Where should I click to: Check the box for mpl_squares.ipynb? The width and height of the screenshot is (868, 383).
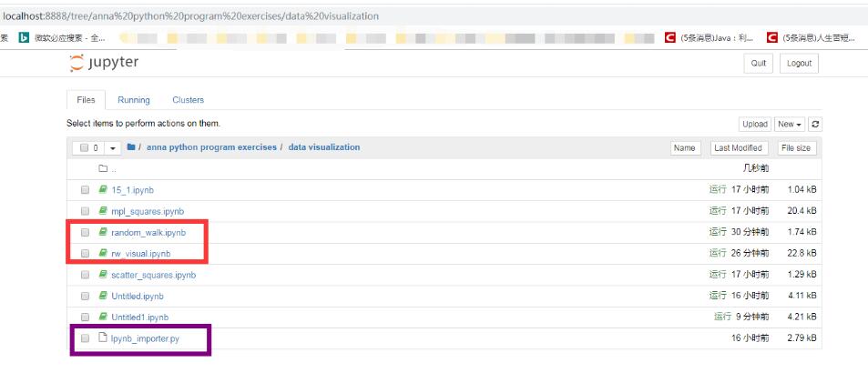pyautogui.click(x=85, y=211)
